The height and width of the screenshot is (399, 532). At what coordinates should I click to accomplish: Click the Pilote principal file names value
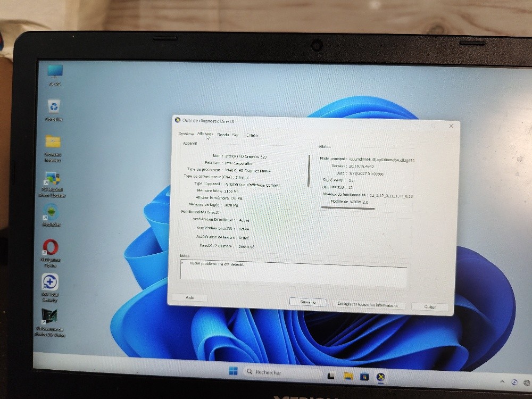pos(381,160)
